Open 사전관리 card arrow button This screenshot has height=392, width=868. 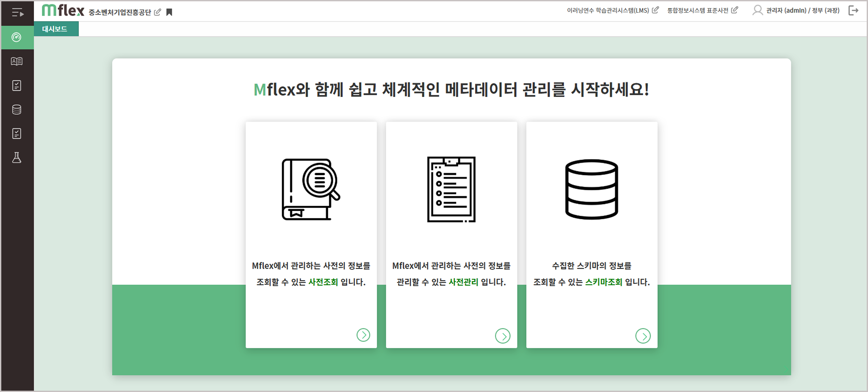click(503, 336)
